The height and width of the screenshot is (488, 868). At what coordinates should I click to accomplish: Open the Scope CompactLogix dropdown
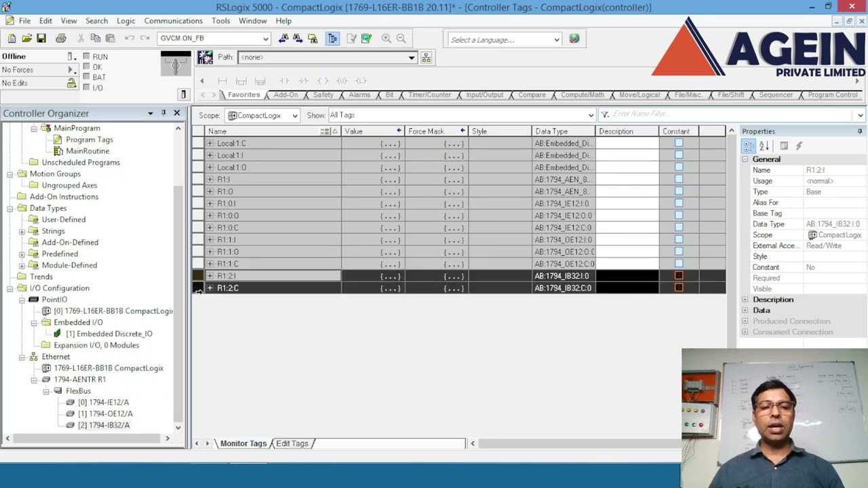tap(295, 116)
